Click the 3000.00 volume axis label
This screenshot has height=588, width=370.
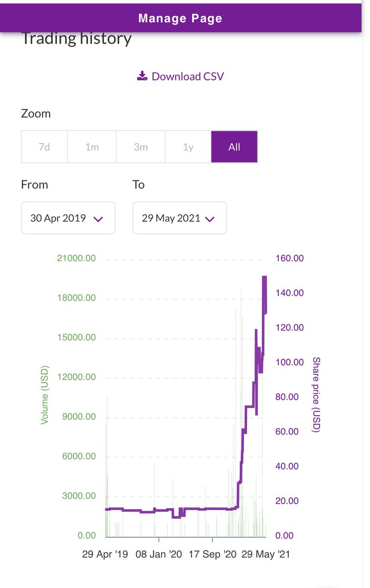click(x=78, y=496)
